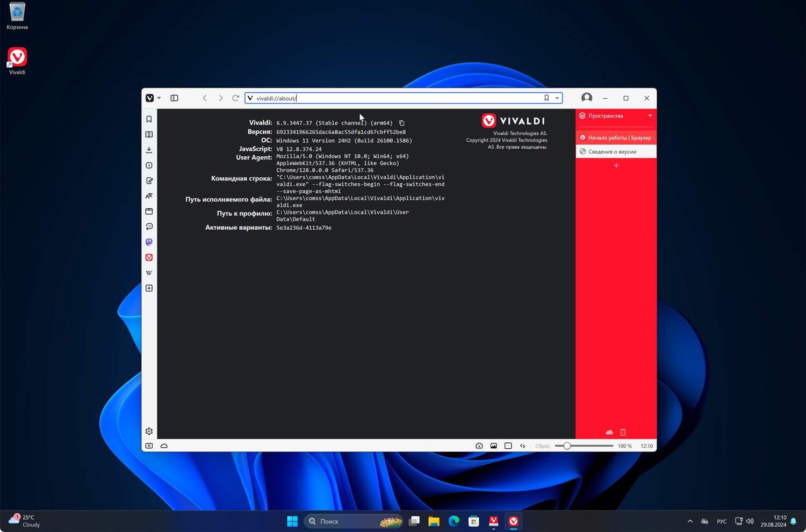Open the Notes panel

pyautogui.click(x=149, y=181)
